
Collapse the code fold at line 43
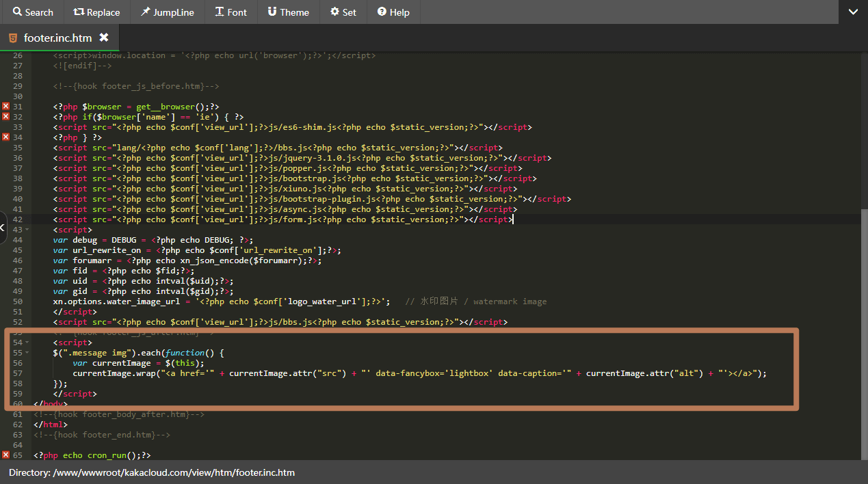click(27, 230)
